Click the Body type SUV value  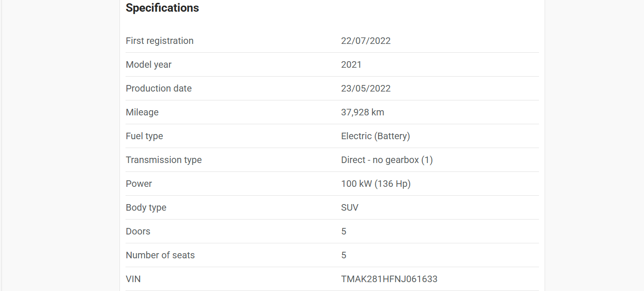point(350,207)
